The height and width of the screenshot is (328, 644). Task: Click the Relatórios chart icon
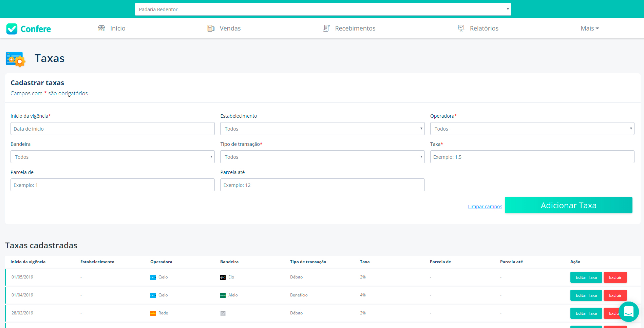click(x=461, y=28)
